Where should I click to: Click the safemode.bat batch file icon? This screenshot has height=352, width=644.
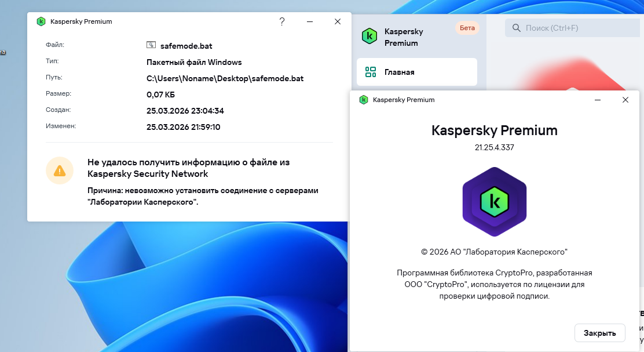[x=151, y=45]
